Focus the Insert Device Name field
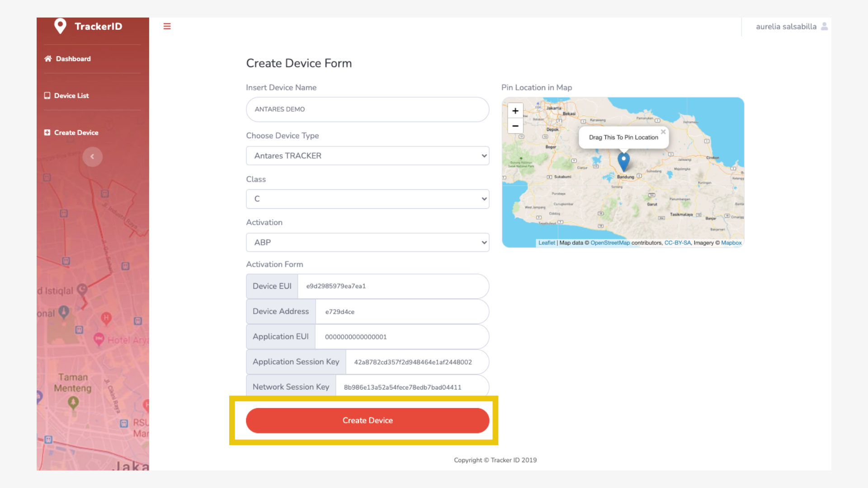This screenshot has height=488, width=868. click(x=367, y=109)
